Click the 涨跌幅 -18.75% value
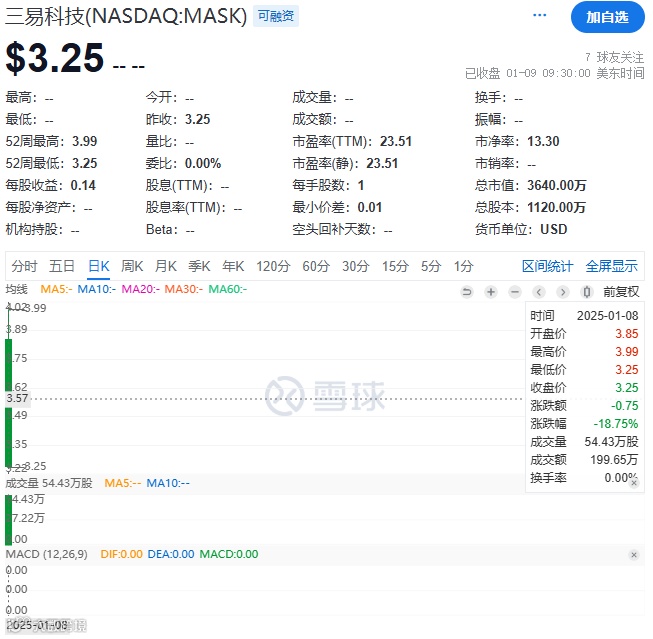 pyautogui.click(x=616, y=424)
